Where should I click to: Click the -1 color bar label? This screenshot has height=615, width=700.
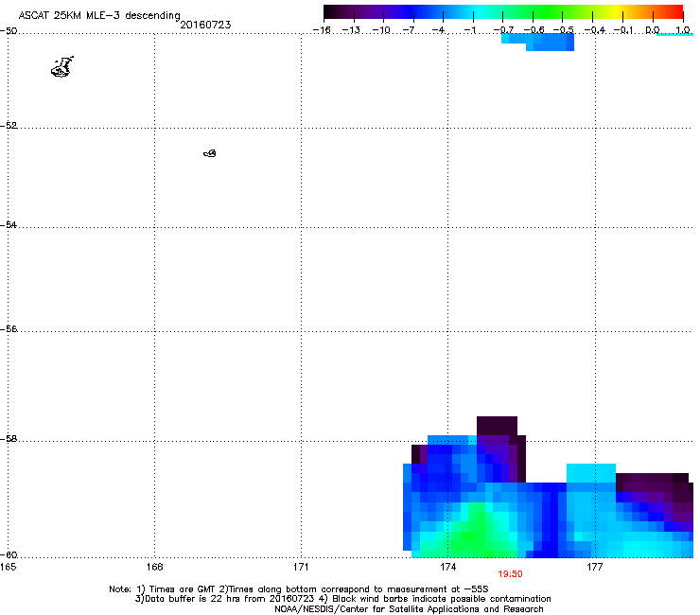(470, 30)
